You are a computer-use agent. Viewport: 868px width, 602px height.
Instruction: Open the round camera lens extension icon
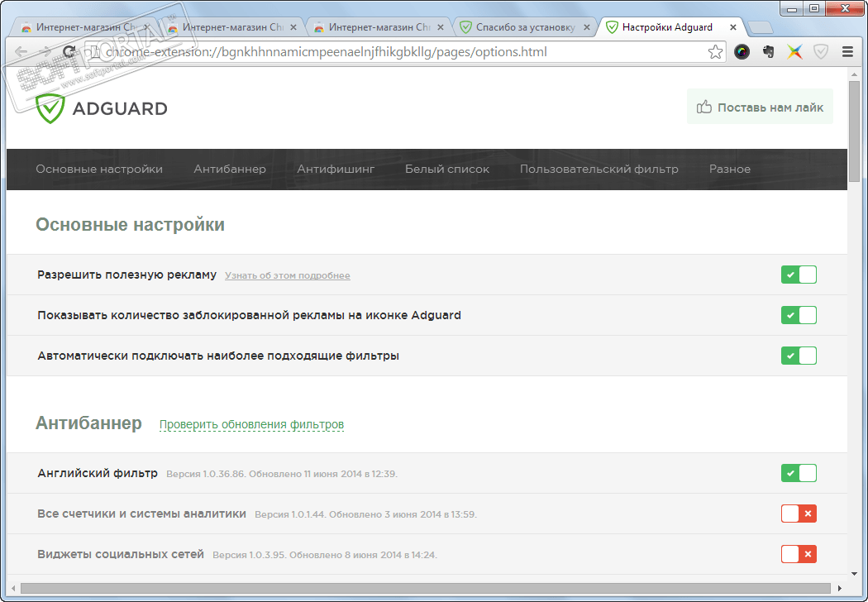pos(742,52)
